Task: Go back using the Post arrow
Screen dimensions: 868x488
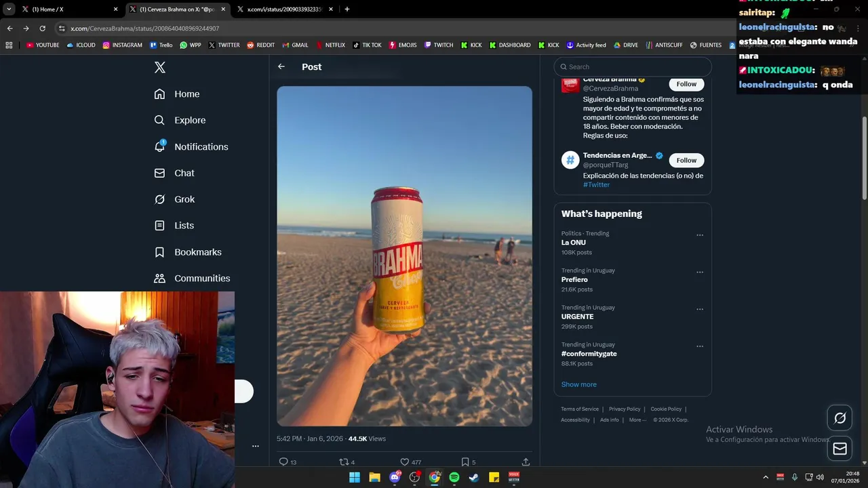Action: coord(281,66)
